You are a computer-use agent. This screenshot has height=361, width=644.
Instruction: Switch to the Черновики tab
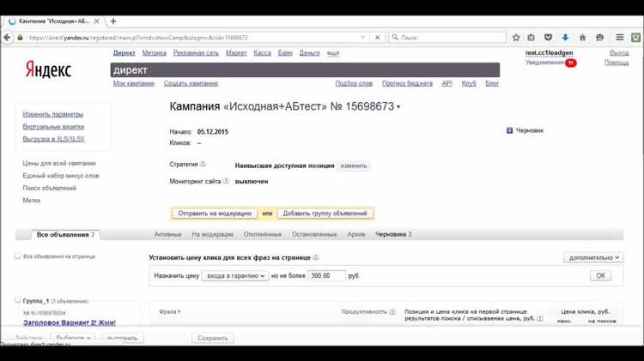tap(392, 234)
